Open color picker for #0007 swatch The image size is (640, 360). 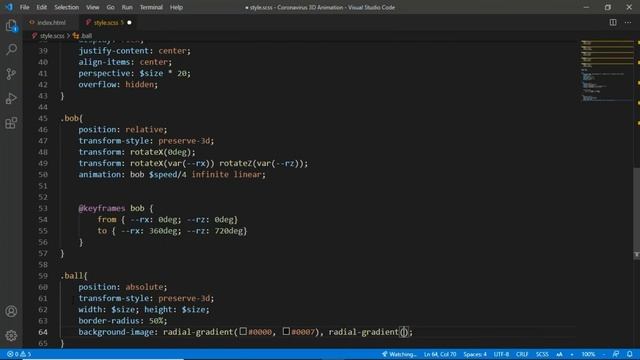(x=287, y=331)
